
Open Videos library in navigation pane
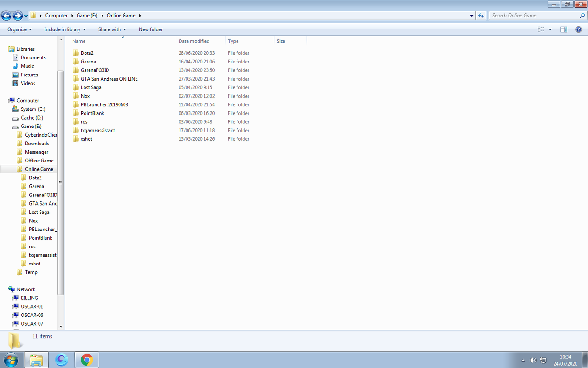pyautogui.click(x=28, y=83)
